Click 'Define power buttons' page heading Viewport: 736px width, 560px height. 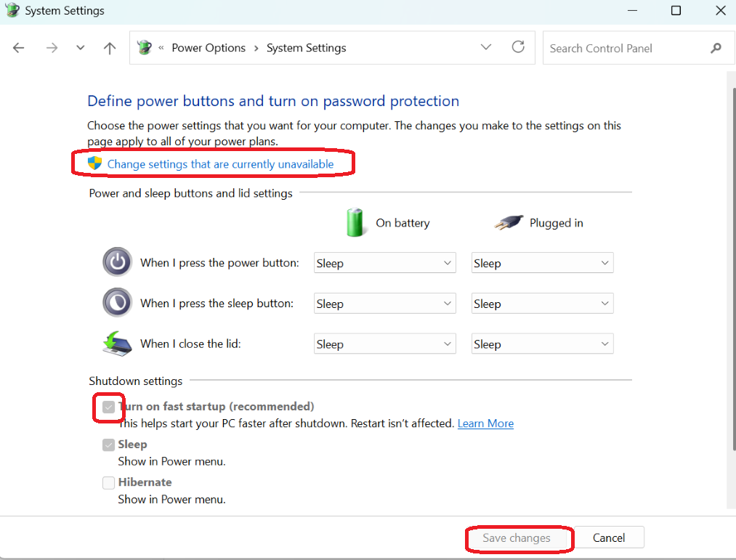pos(273,101)
